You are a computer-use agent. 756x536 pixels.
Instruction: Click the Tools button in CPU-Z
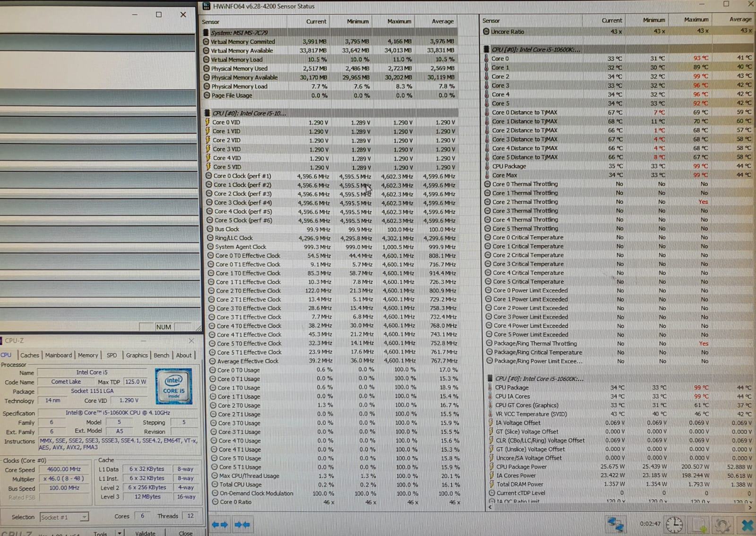click(x=100, y=534)
